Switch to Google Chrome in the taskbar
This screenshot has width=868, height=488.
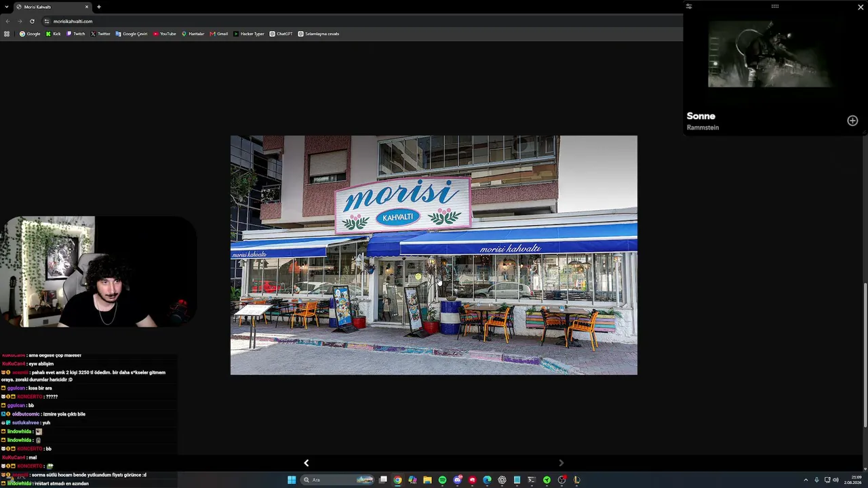(x=397, y=480)
